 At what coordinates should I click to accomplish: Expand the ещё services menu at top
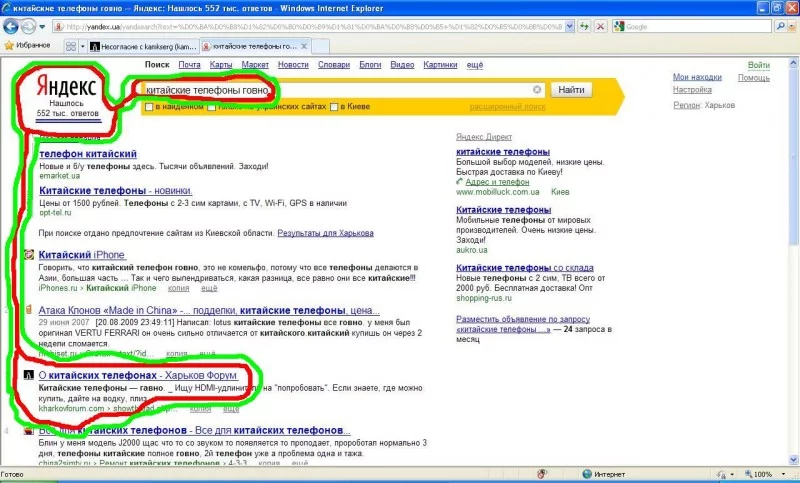click(x=474, y=65)
